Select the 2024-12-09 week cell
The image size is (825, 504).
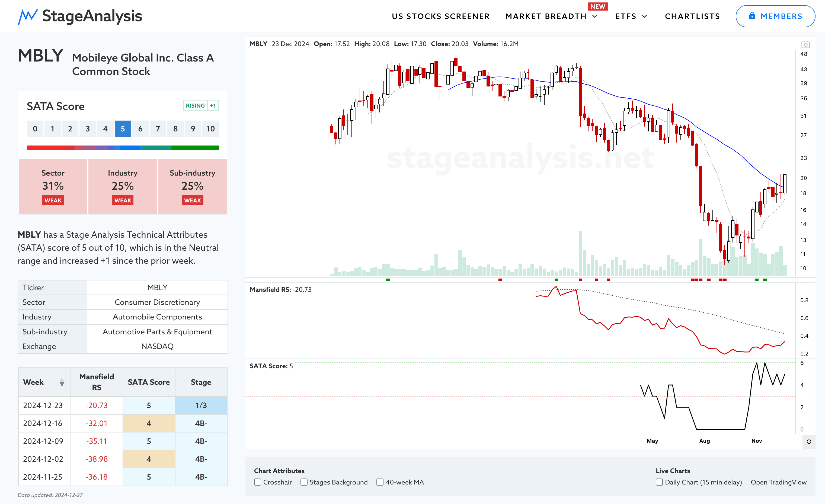click(44, 441)
